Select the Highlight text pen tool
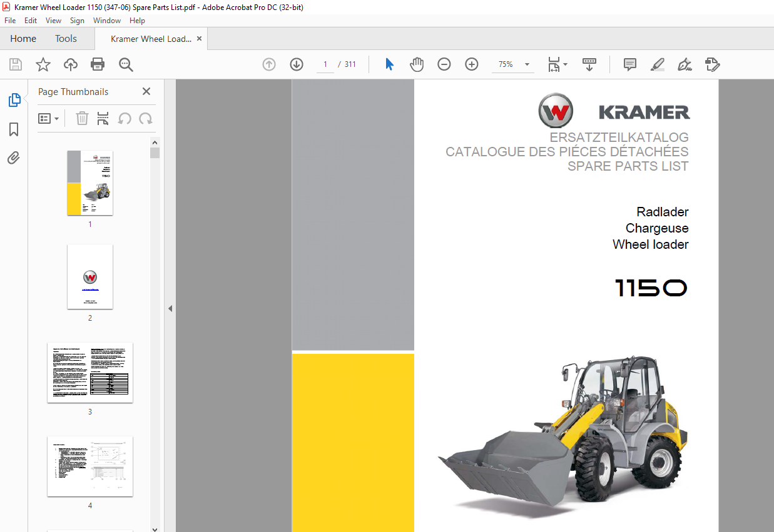This screenshot has width=774, height=532. (657, 64)
